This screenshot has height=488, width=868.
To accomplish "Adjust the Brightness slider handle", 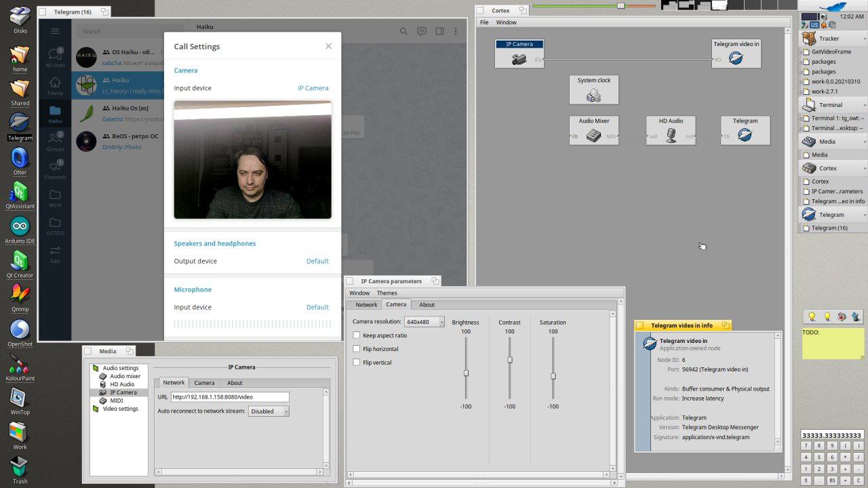I will [466, 373].
